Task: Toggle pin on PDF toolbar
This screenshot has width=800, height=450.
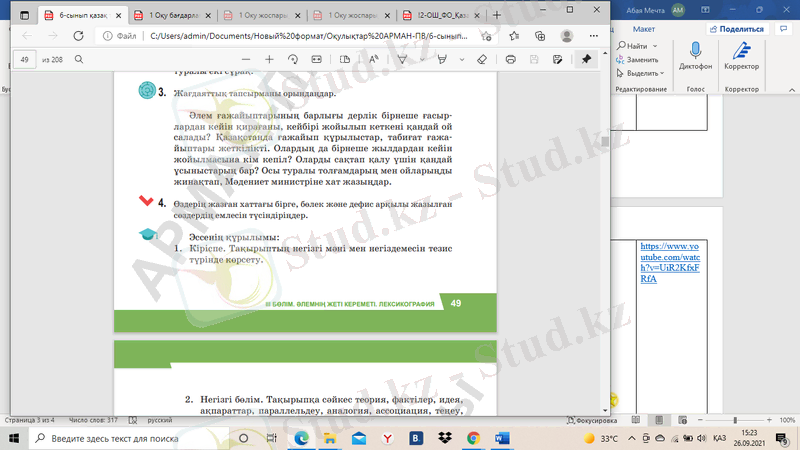Action: (586, 59)
